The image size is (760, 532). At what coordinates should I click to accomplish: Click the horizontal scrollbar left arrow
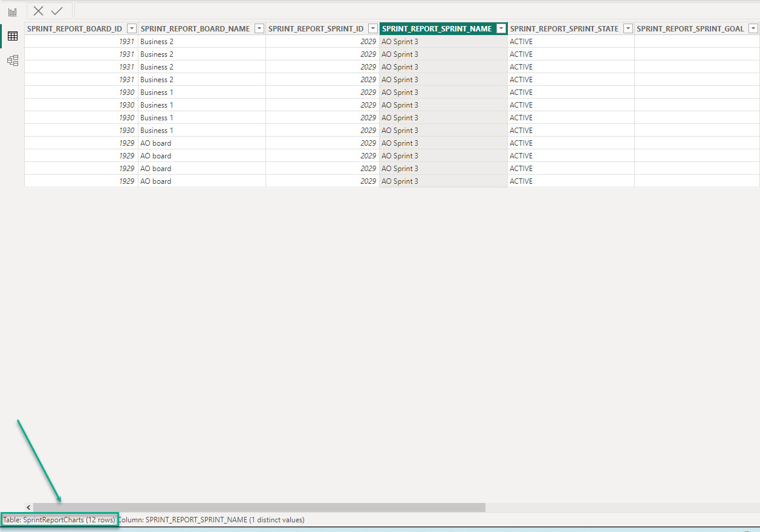(x=28, y=507)
